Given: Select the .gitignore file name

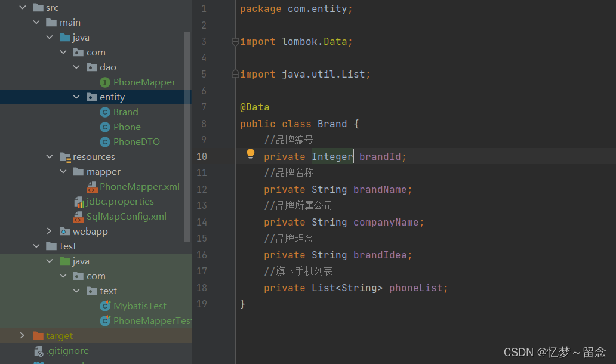Looking at the screenshot, I should click(67, 351).
